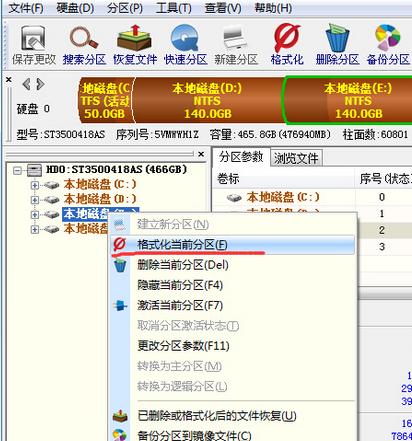Go to the previous disk with the left arrow
The width and height of the screenshot is (412, 441).
pos(27,84)
